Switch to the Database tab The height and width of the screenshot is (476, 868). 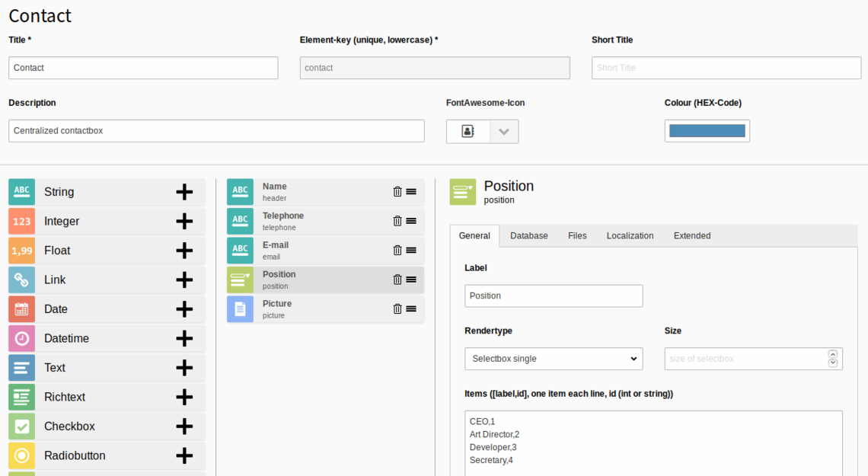[528, 235]
